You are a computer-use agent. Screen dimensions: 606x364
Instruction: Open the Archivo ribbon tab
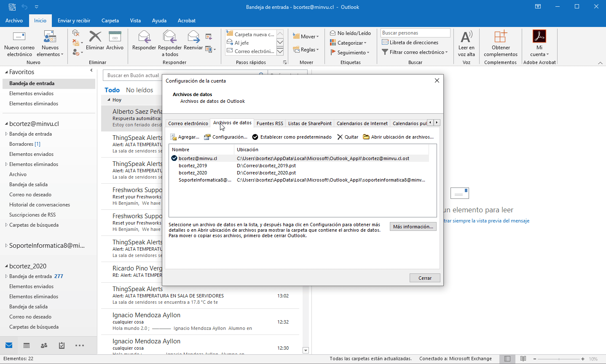coord(14,21)
